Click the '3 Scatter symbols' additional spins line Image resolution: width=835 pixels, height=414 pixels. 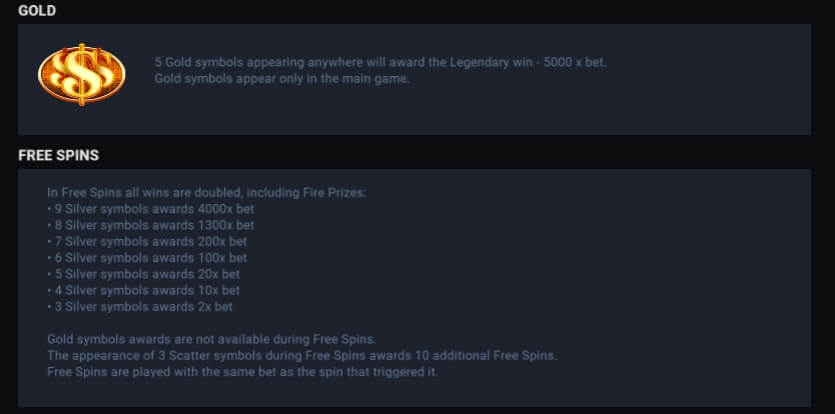click(x=301, y=355)
